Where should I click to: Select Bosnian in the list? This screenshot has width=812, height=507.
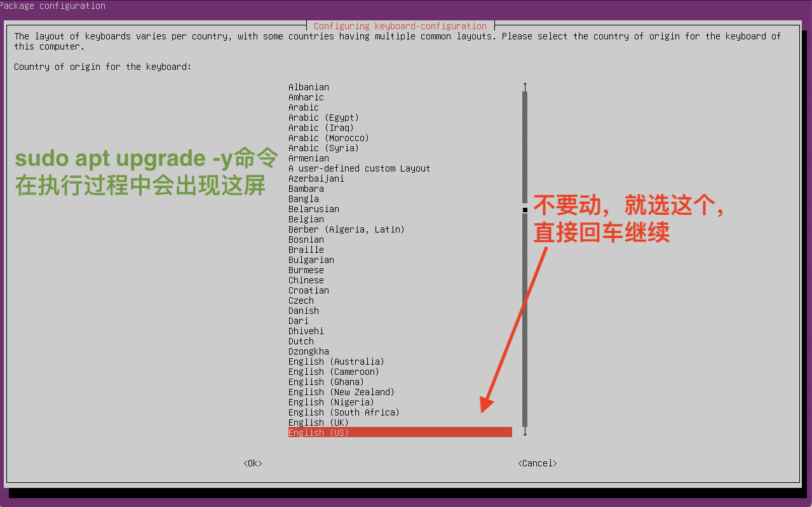[306, 240]
